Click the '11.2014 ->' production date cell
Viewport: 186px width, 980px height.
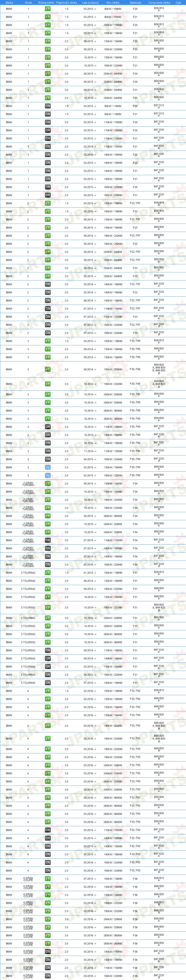tap(90, 451)
